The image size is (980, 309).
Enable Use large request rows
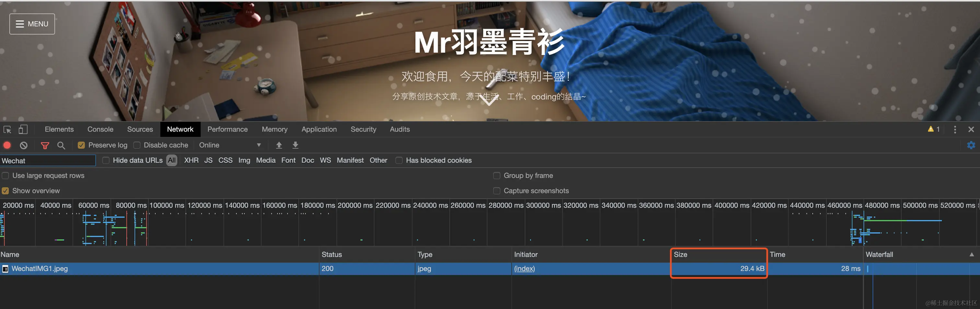(x=5, y=175)
